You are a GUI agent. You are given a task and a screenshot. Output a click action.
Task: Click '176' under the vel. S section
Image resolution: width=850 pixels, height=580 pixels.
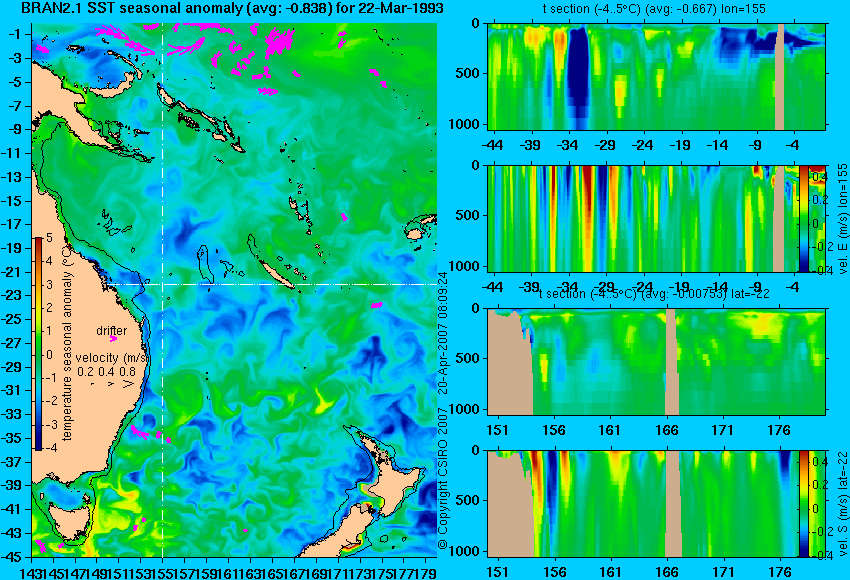coord(780,572)
